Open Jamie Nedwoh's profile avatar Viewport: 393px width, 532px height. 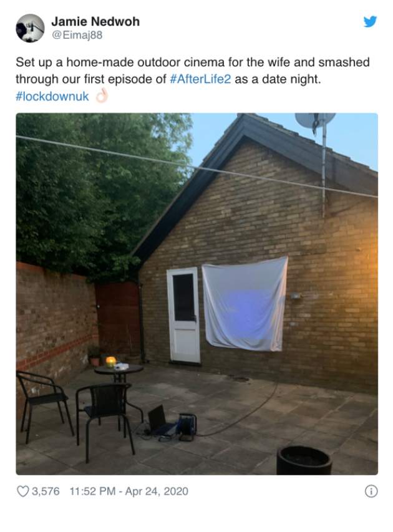coord(30,28)
